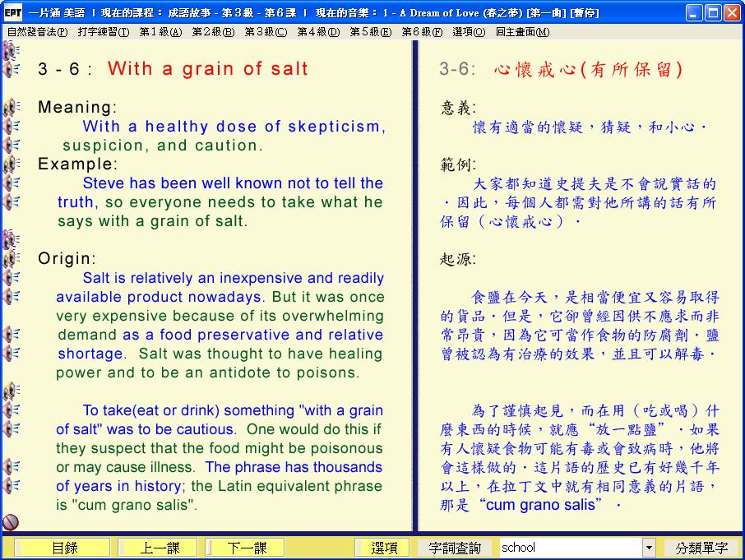Play audio for 'To take(eat or drink)' line
745x560 pixels.
(11, 410)
